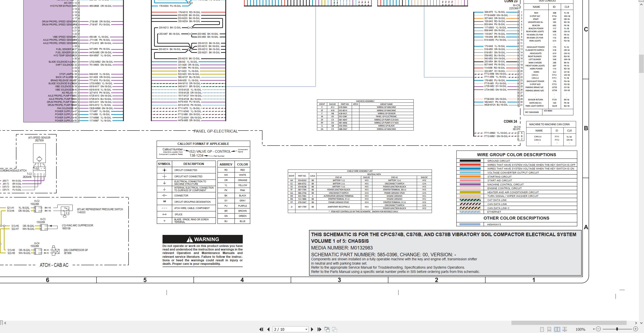Click '(12) HVAC ARC SUPPRESSOR' label
Image resolution: width=644 pixels, height=333 pixels.
(x=77, y=225)
